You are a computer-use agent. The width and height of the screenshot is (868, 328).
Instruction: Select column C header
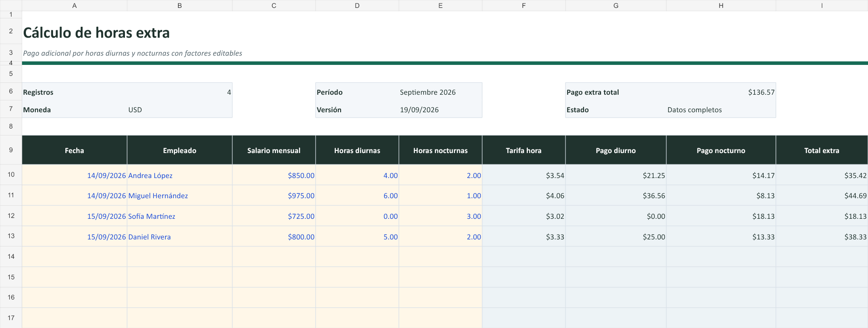[x=274, y=5]
